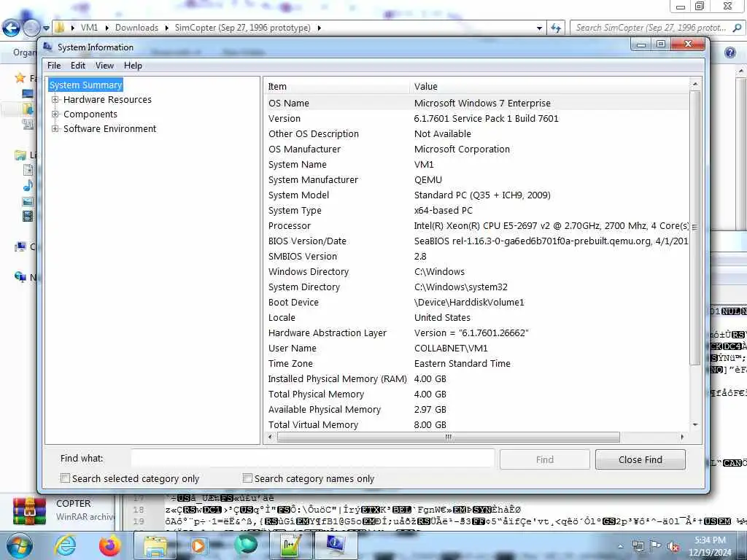Expand the Software Environment node
The height and width of the screenshot is (560, 747).
55,128
